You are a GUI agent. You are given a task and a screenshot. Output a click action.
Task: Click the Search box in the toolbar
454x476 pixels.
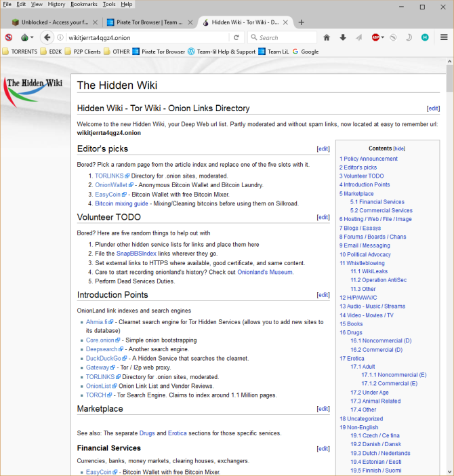[x=282, y=38]
